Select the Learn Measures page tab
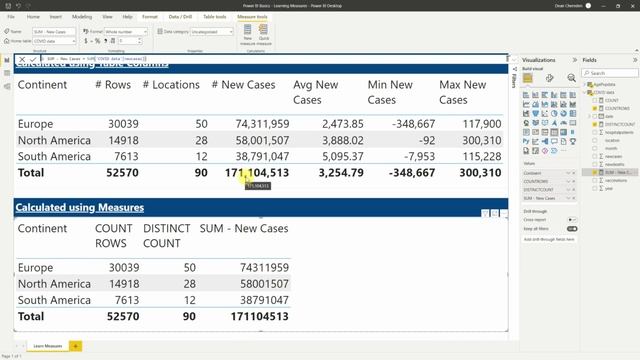This screenshot has height=360, width=640. click(48, 346)
